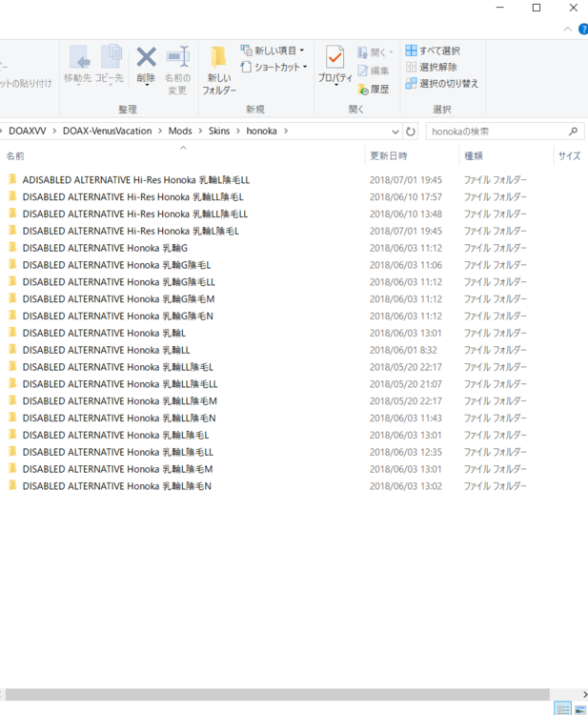This screenshot has width=588, height=715.
Task: Go to the DOAX-VenusVacation breadcrumb
Action: coord(107,131)
